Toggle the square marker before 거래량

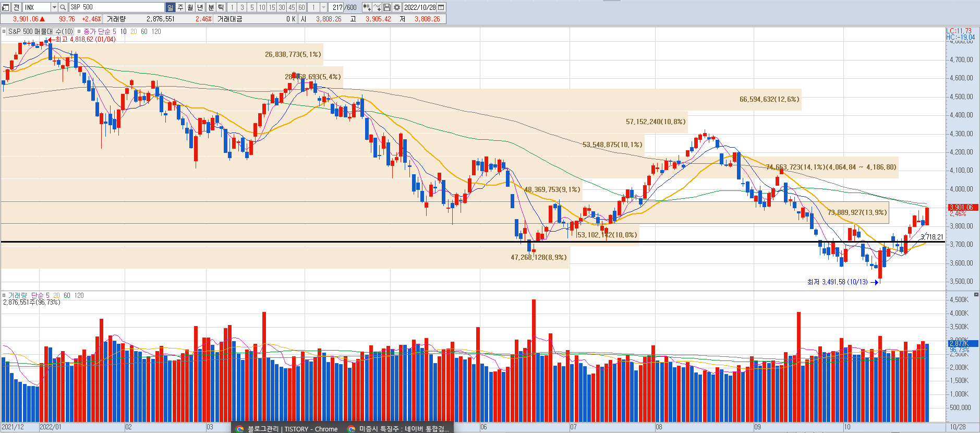tap(4, 295)
